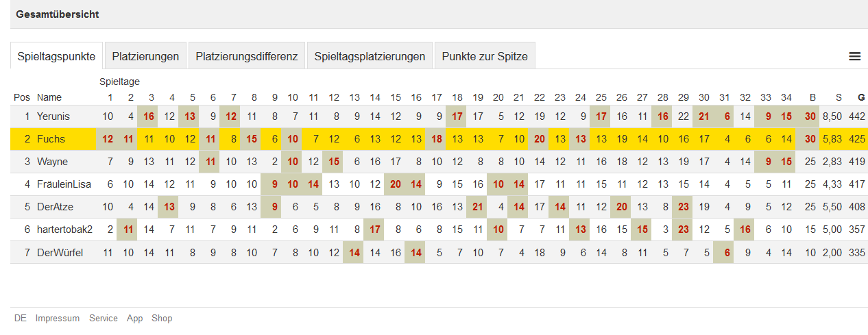Screen dimensions: 868x335
Task: Open the Platzierungsdifferenz tab
Action: [247, 56]
